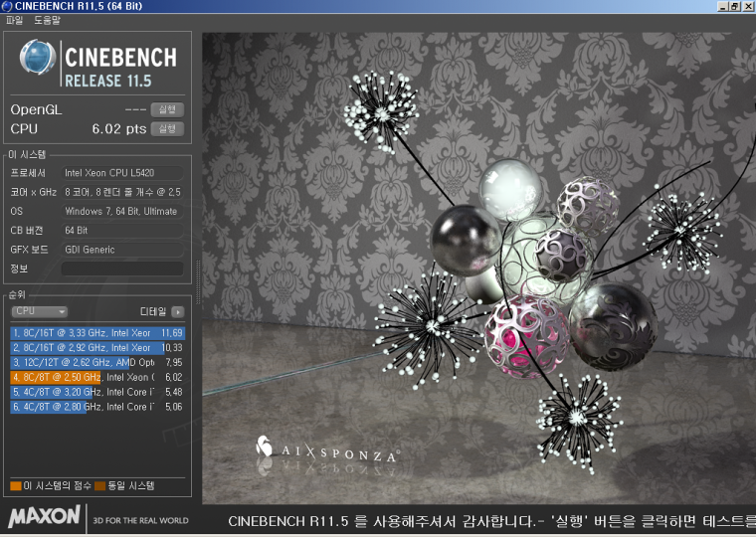Open the 도움말 menu

[47, 20]
